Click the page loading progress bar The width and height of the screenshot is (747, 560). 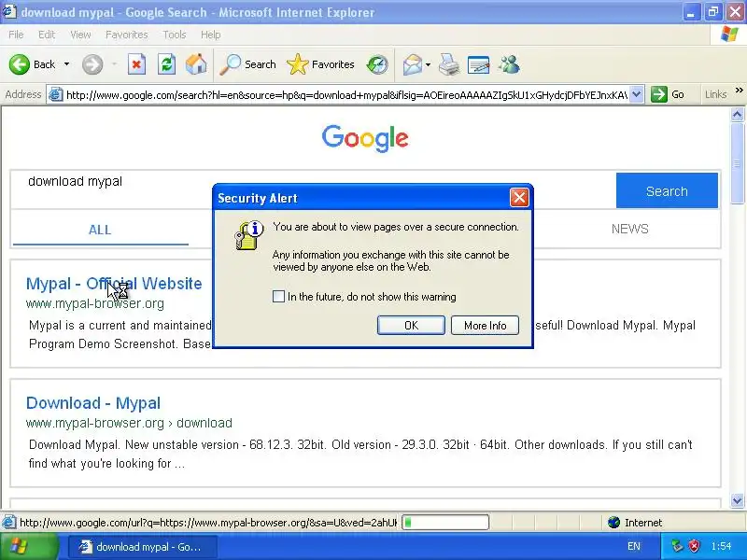click(446, 523)
